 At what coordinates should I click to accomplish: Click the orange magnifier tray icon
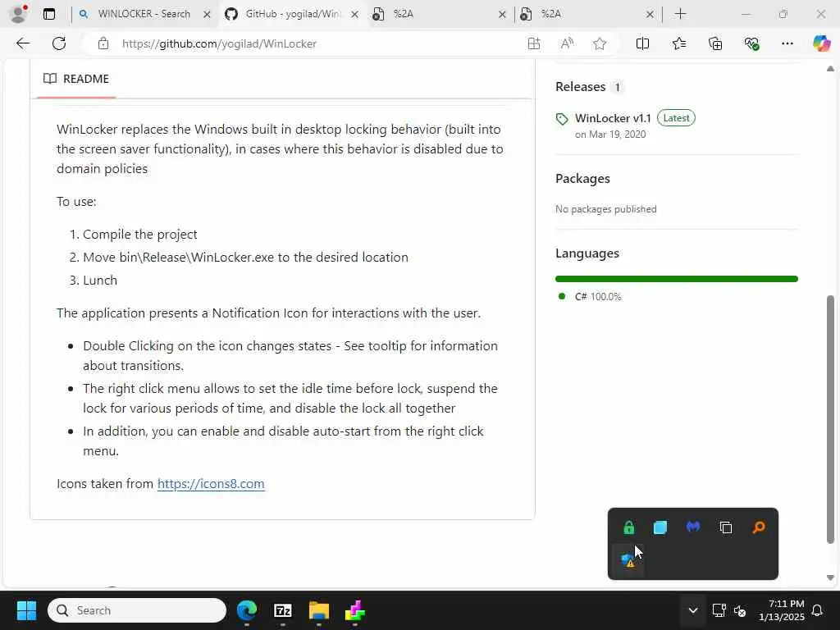[759, 527]
